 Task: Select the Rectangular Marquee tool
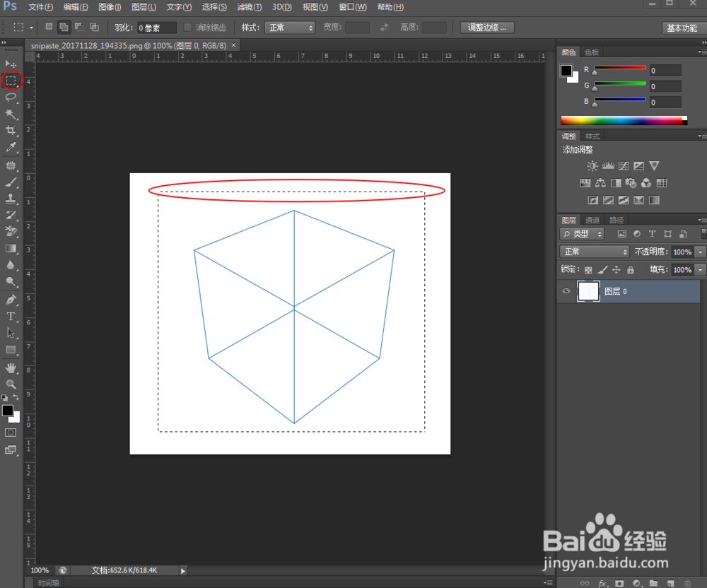[x=11, y=81]
